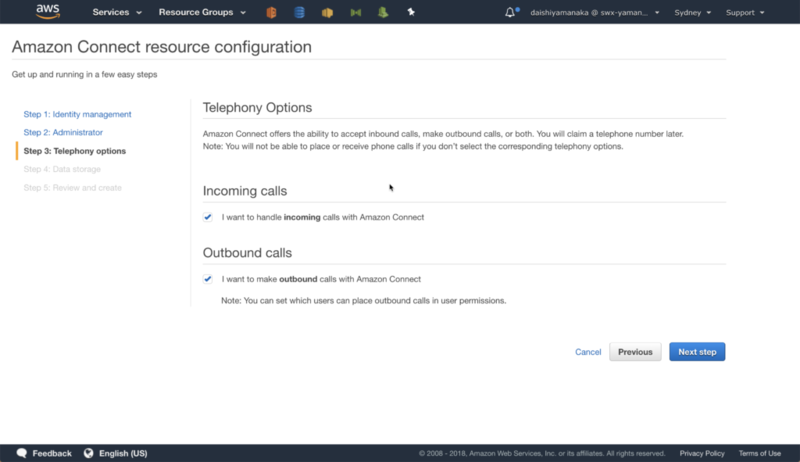Click the Incoming calls heading
The height and width of the screenshot is (462, 800).
coord(245,191)
